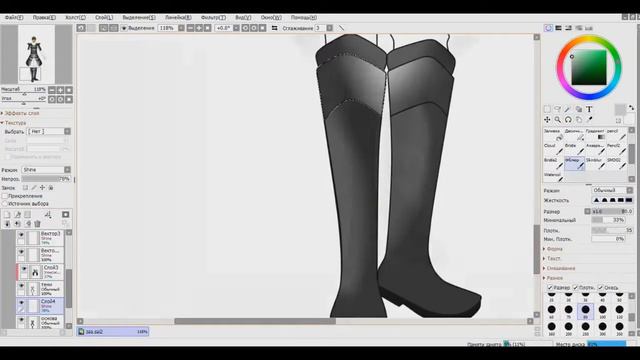The height and width of the screenshot is (360, 640).
Task: Click the zoom percentage field in toolbar
Action: tap(167, 28)
